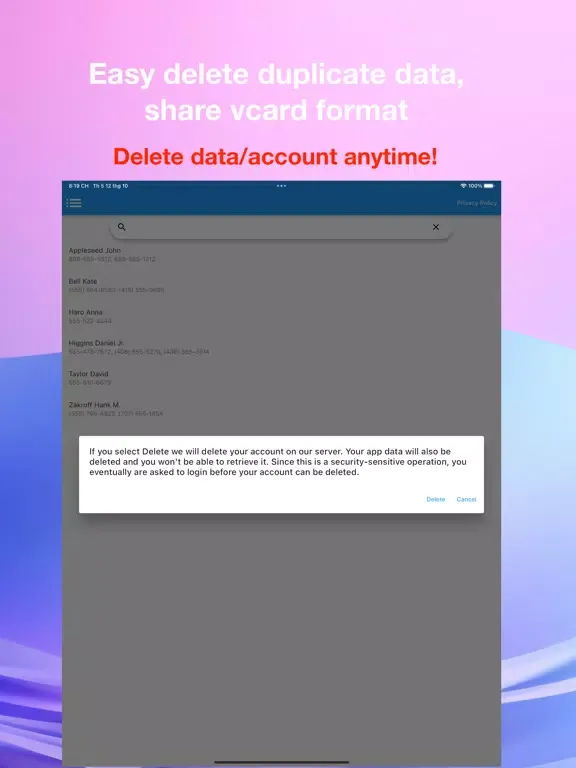The height and width of the screenshot is (768, 576).
Task: Select contact Bell Kate
Action: (281, 286)
